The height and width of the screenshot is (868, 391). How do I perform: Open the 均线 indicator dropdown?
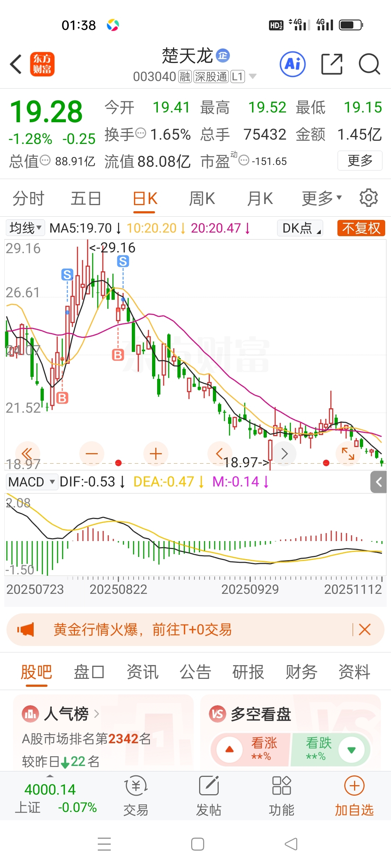(x=25, y=228)
